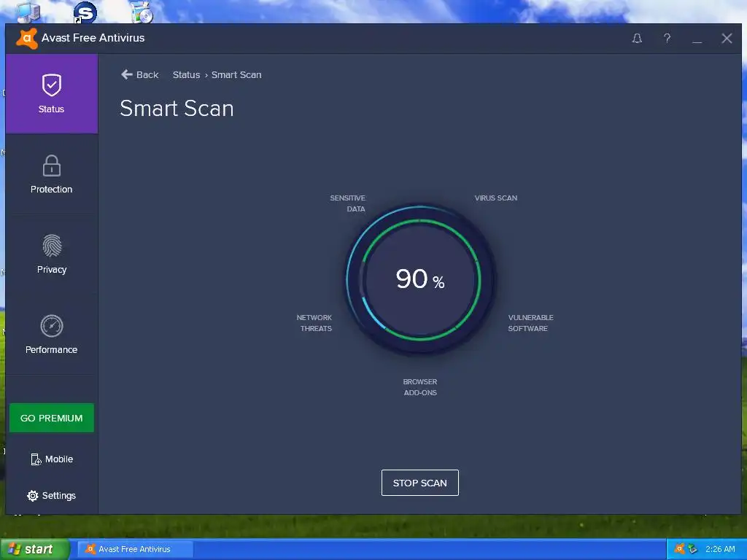
Task: Click the Settings gear icon
Action: click(32, 496)
